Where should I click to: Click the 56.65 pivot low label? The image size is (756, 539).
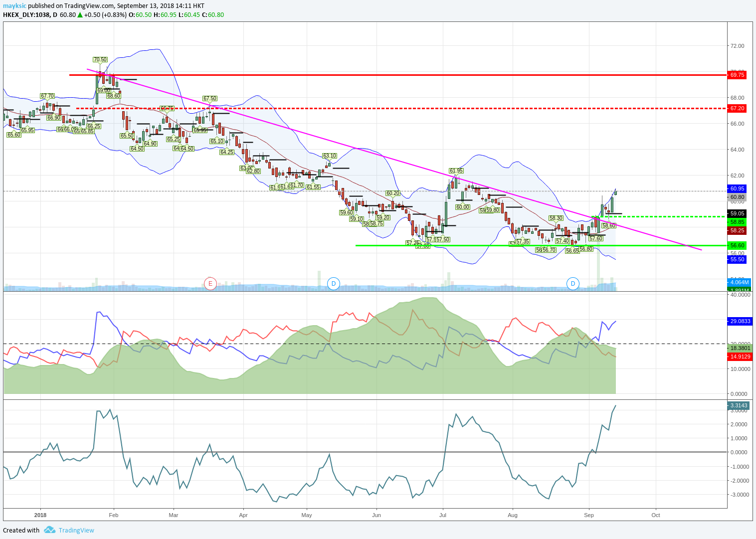pyautogui.click(x=573, y=251)
